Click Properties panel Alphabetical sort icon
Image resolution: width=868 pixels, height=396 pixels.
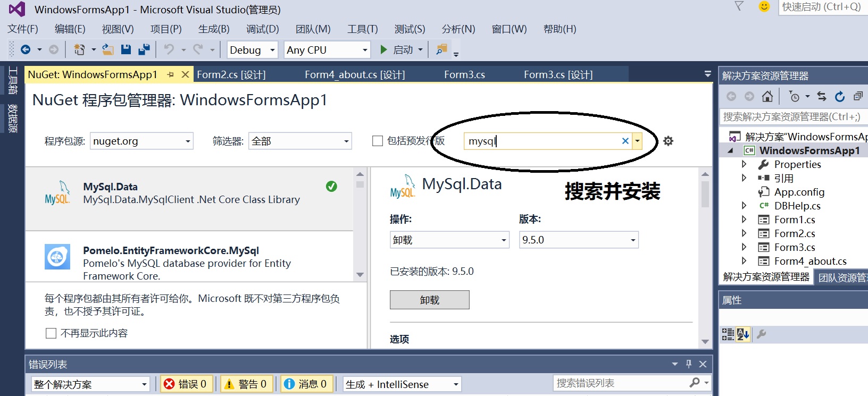(x=743, y=334)
